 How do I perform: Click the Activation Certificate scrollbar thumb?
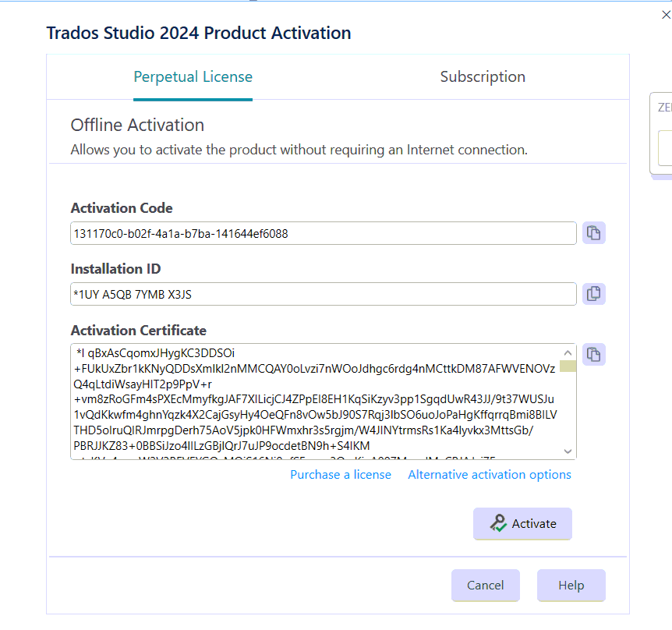[568, 366]
